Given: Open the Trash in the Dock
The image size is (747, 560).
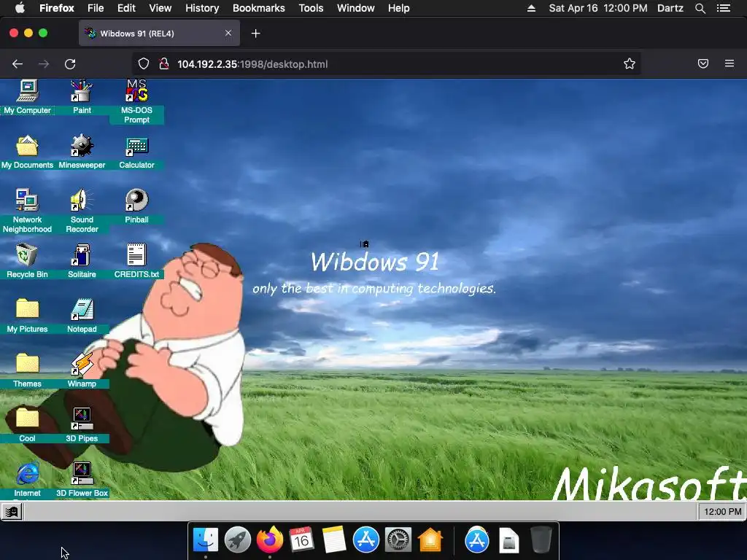Looking at the screenshot, I should [x=541, y=540].
